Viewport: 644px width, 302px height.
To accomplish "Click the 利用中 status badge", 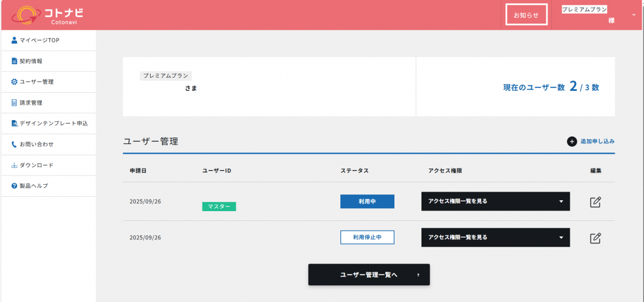I will tap(367, 201).
